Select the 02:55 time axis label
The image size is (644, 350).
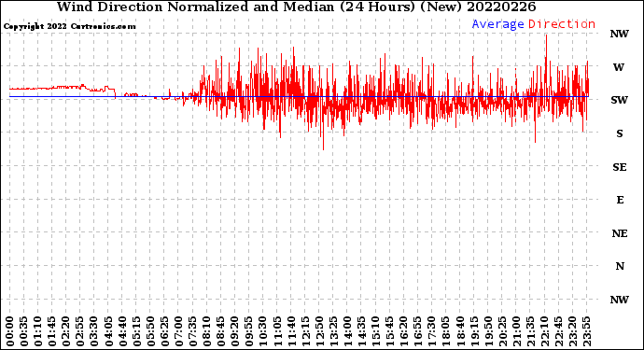(x=79, y=331)
